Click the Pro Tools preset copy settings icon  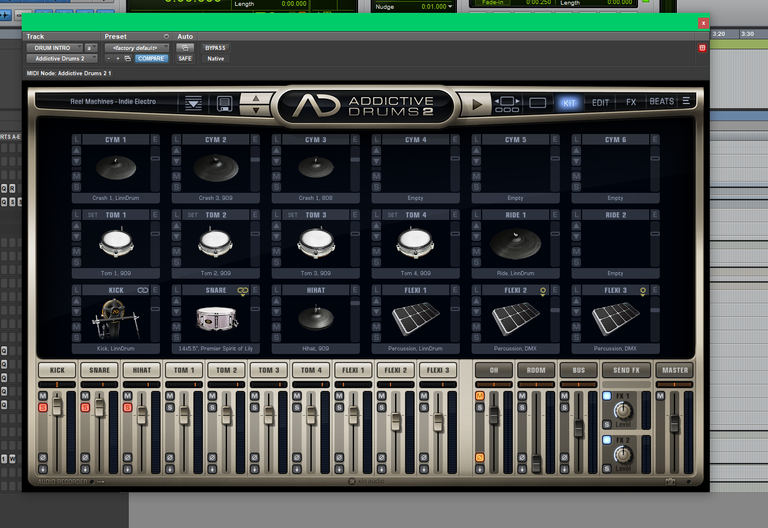pos(127,58)
